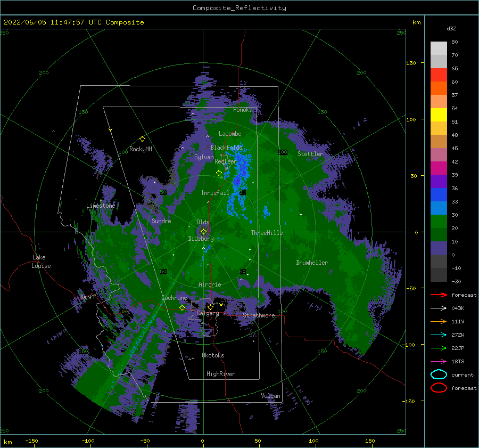Click the dBZ heading above the color scale

(x=451, y=28)
